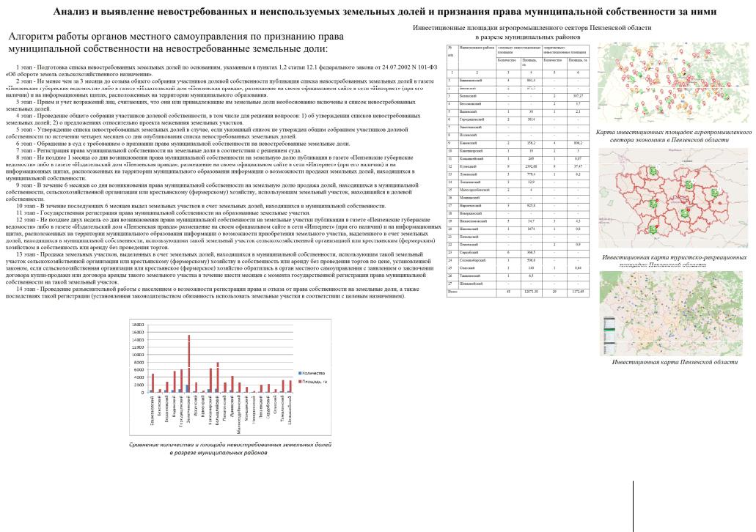Click the '9 этап' paragraph
This screenshot has width=756, height=532.
pyautogui.click(x=212, y=191)
